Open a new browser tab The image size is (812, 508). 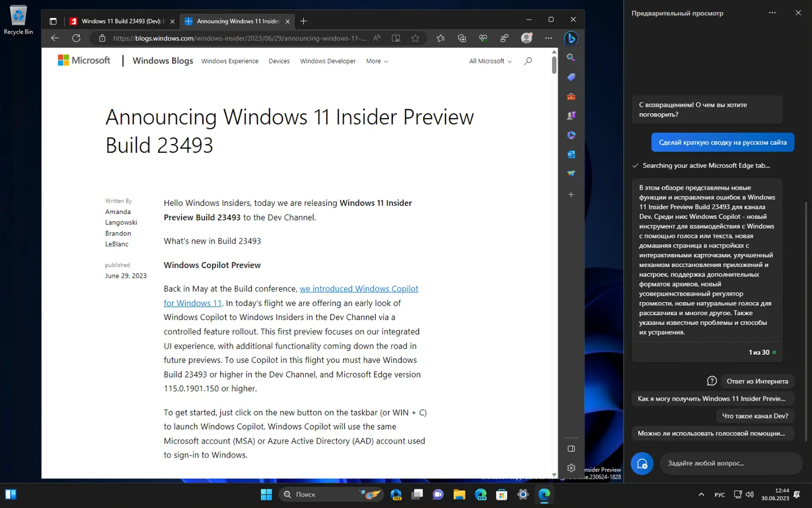point(304,21)
